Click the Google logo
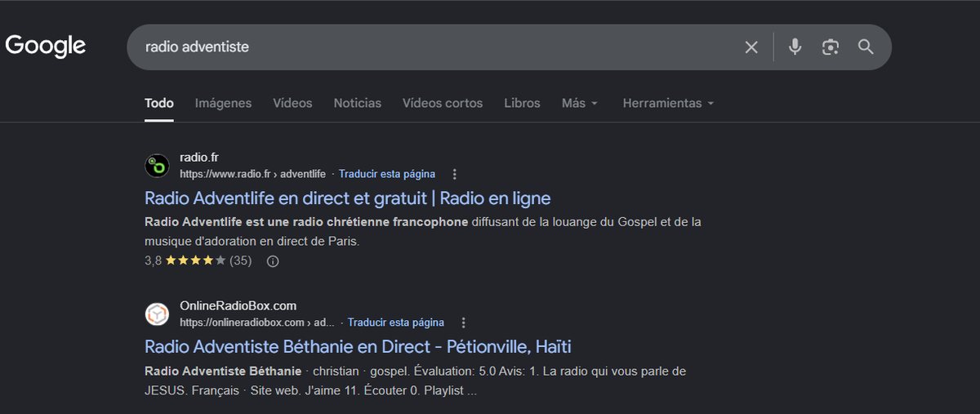 pos(46,46)
